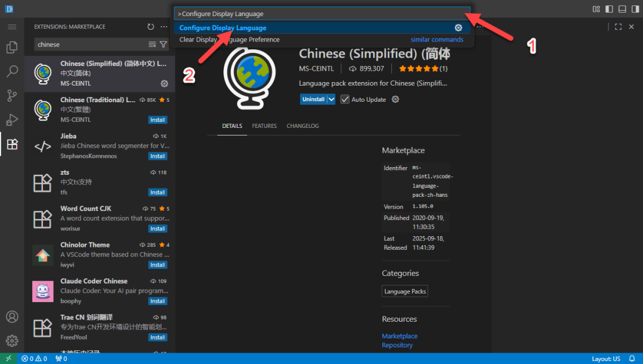Image resolution: width=643 pixels, height=364 pixels.
Task: Open the Search view in activity bar
Action: [x=12, y=71]
